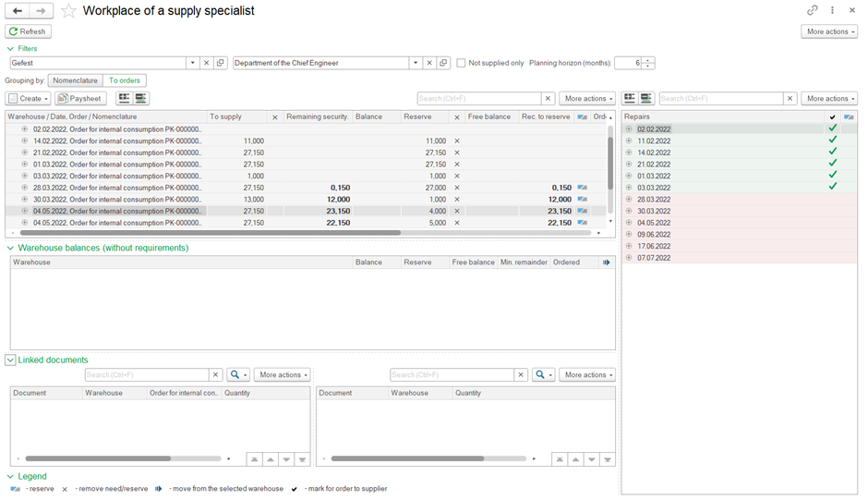Select Nomenclature grouping tab
The image size is (868, 500).
click(75, 81)
